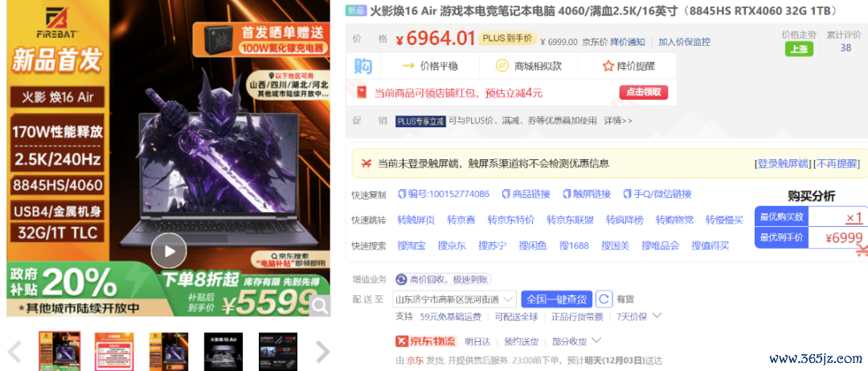The width and height of the screenshot is (868, 371).
Task: Click the ¥6999 best final price value
Action: click(844, 238)
